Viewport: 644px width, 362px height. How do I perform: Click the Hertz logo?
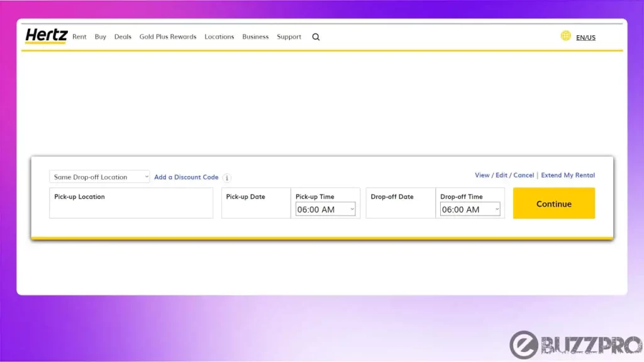pyautogui.click(x=46, y=36)
